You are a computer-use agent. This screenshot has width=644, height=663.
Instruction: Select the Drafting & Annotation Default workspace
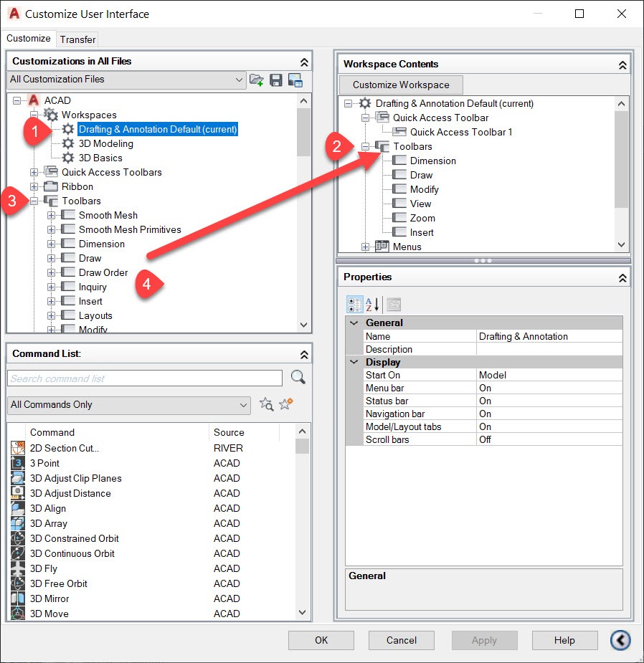point(157,129)
